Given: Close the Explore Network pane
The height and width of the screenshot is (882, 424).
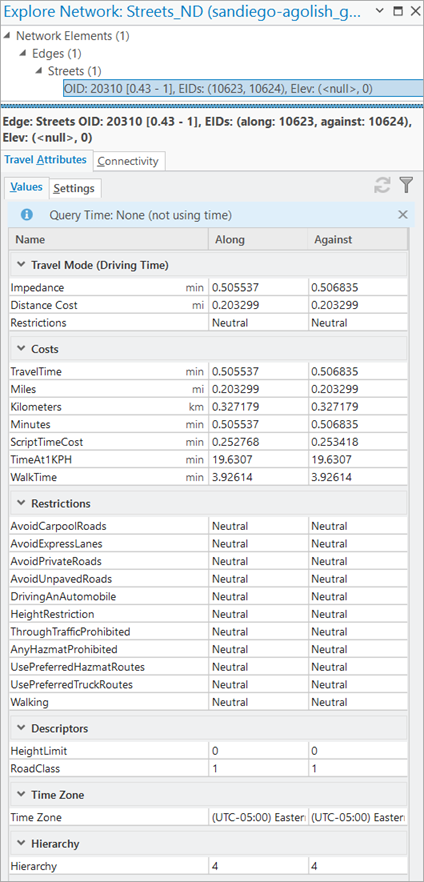Looking at the screenshot, I should pyautogui.click(x=414, y=11).
